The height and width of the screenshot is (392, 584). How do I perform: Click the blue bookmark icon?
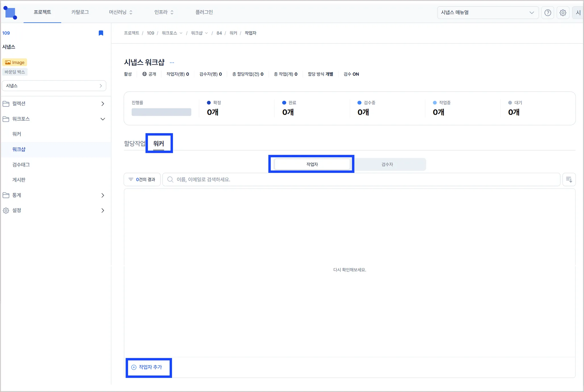101,33
